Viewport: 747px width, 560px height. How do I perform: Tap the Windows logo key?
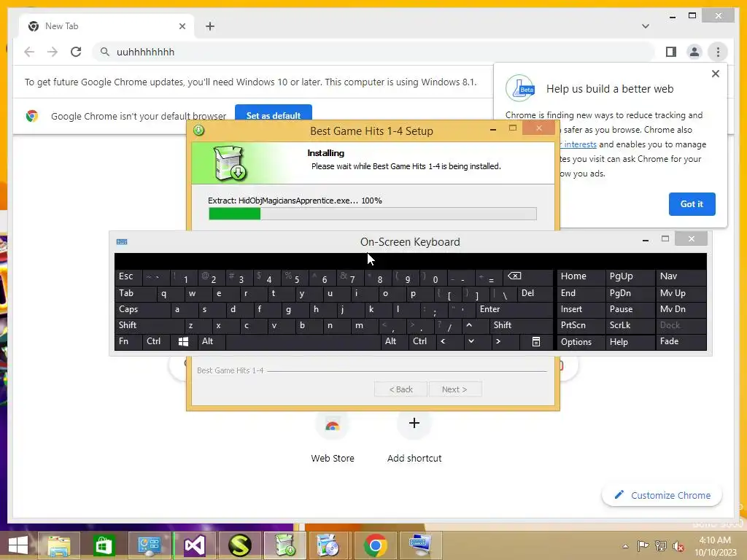click(183, 341)
